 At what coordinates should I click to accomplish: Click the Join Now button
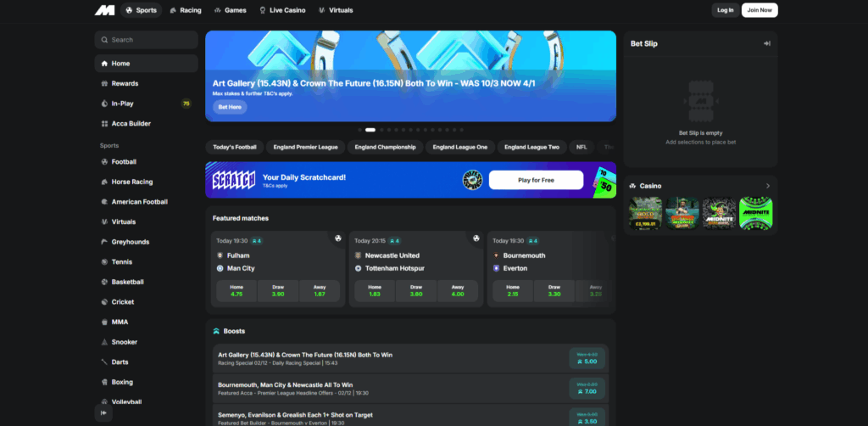[x=759, y=10]
